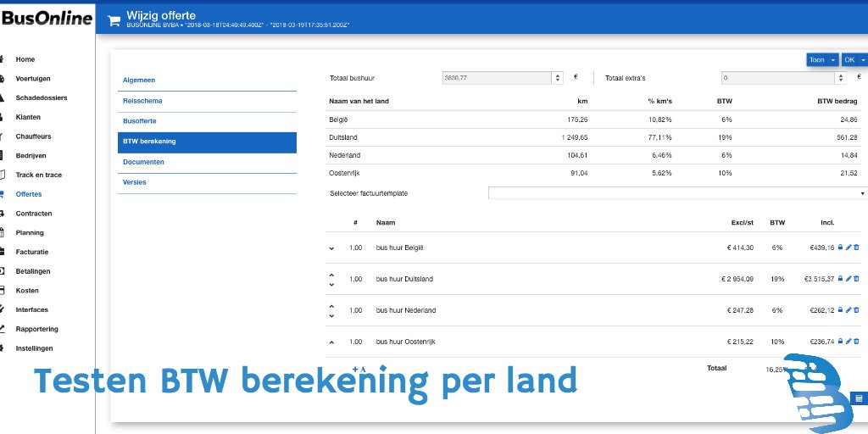Switch to the Busofferte tab

pos(207,121)
